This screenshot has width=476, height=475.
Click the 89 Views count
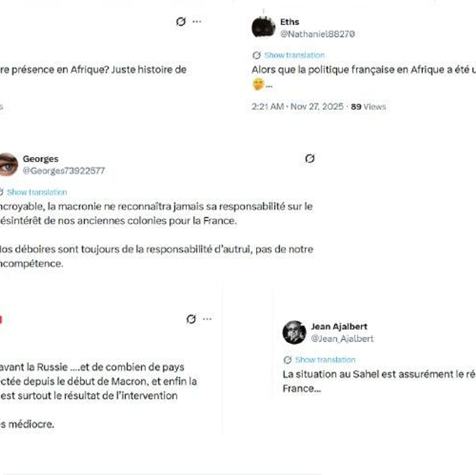point(368,107)
